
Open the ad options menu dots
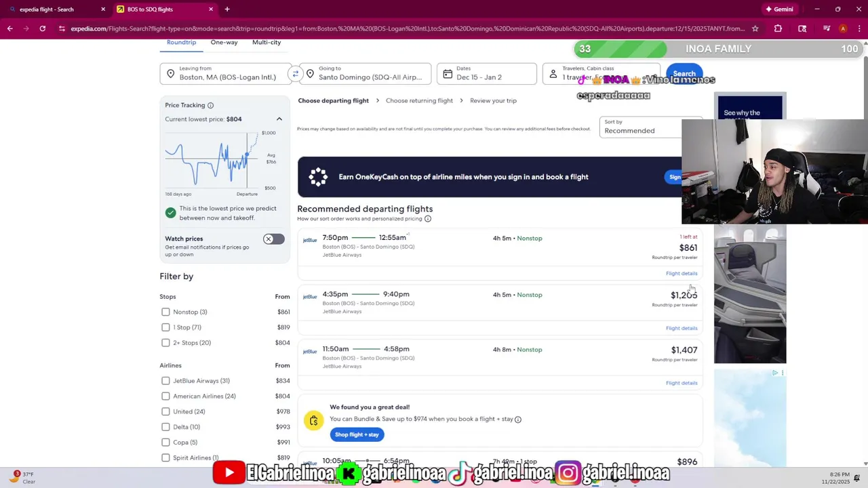click(x=783, y=373)
